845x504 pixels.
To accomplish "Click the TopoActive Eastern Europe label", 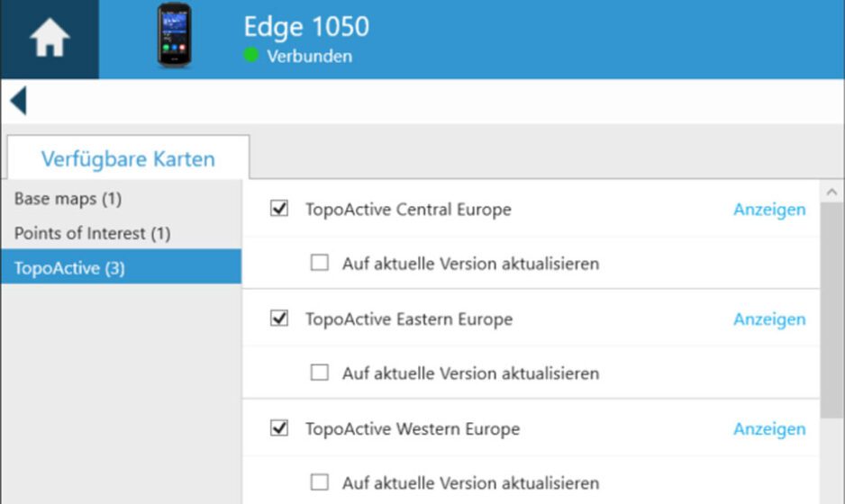I will pyautogui.click(x=409, y=319).
